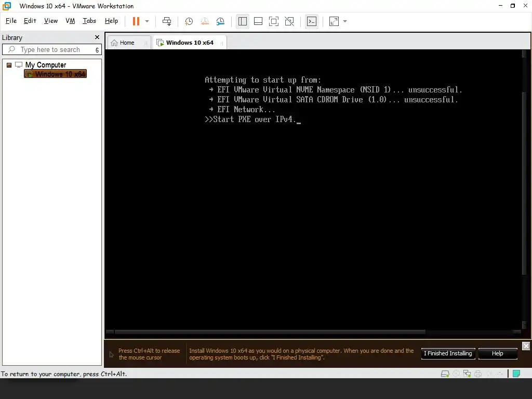Click the VM horizontal scrollbar

(270, 332)
